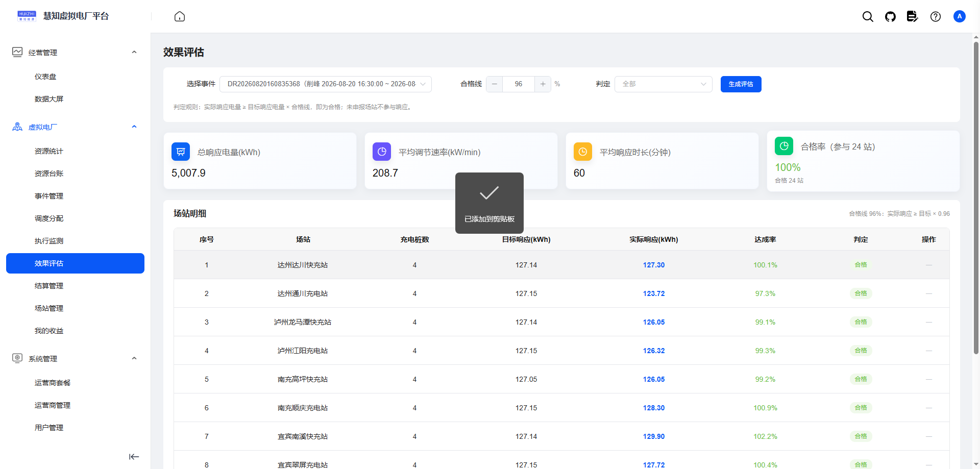Viewport: 980px width, 469px height.
Task: Click the home icon in top bar
Action: [x=180, y=16]
